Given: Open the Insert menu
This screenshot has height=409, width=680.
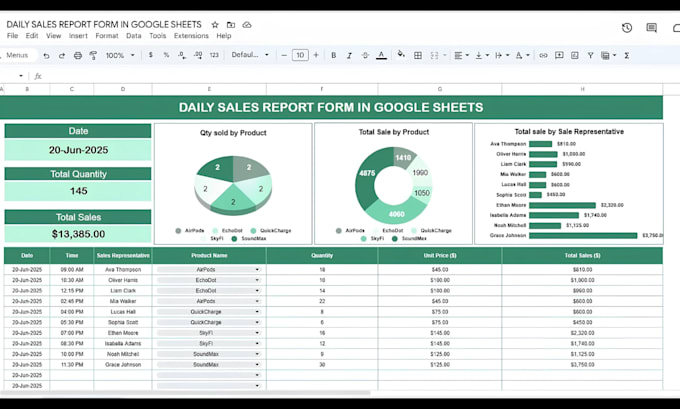Looking at the screenshot, I should point(78,36).
